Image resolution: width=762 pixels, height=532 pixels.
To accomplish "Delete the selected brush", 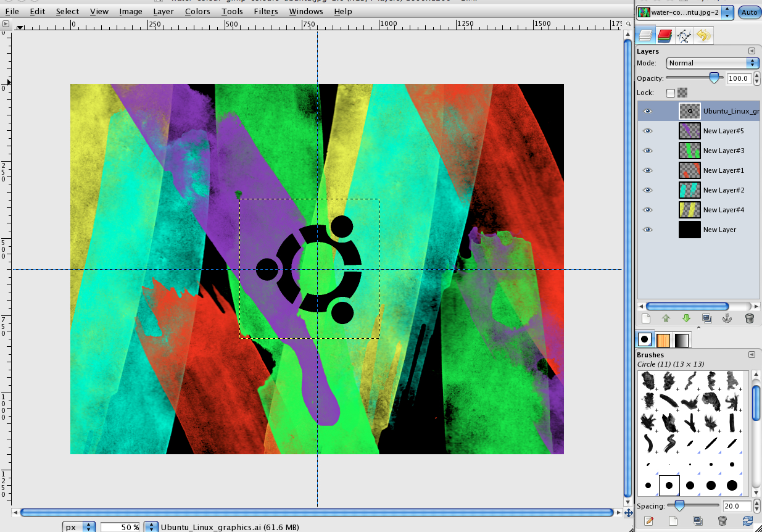I will pos(723,521).
